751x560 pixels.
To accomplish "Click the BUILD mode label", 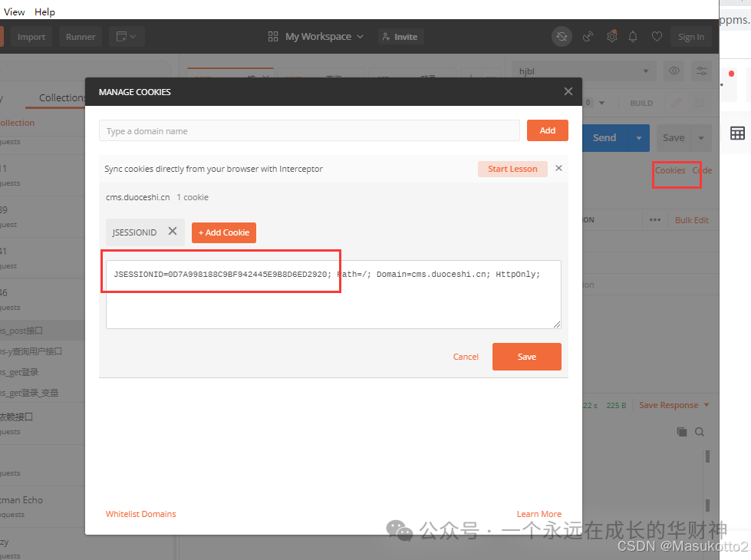I will pos(641,103).
